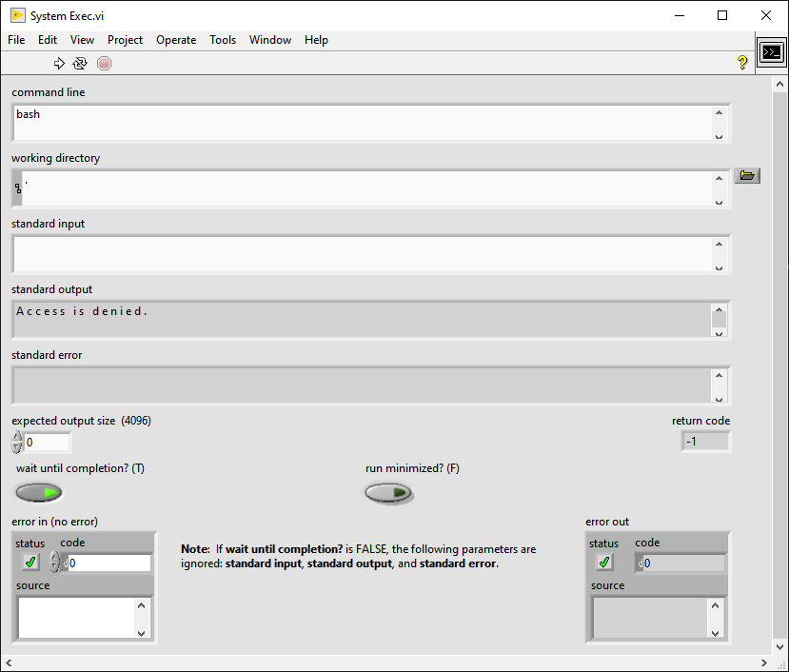Click the red Abort Execution button
This screenshot has height=672, width=789.
[x=104, y=64]
